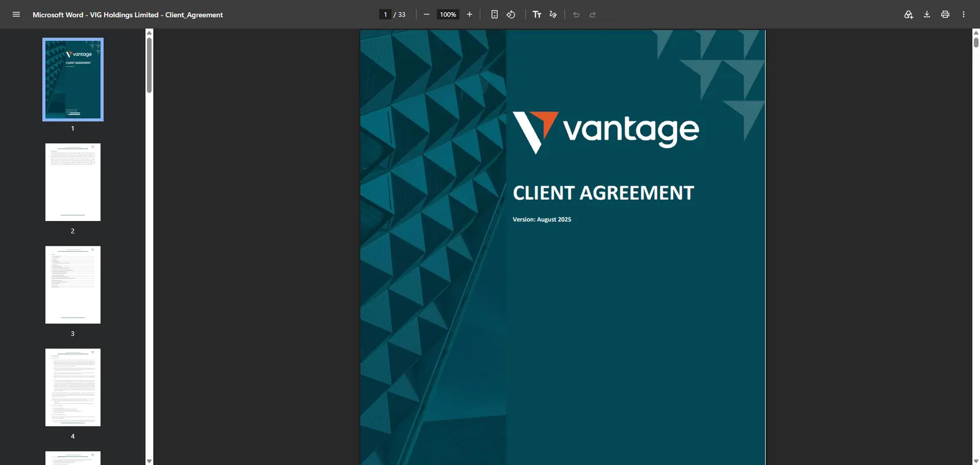Click the thumbnail sidebar scrollbar handle
The width and height of the screenshot is (980, 465).
click(x=149, y=65)
